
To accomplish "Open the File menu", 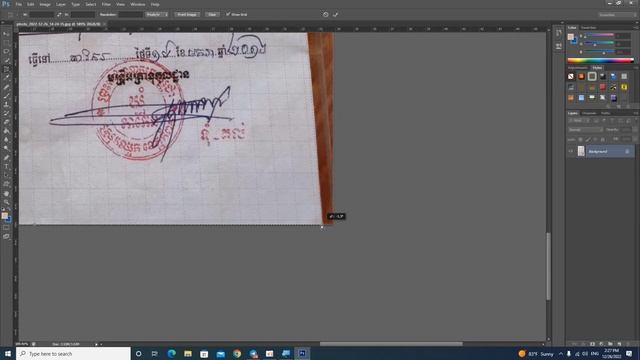I will [x=18, y=4].
